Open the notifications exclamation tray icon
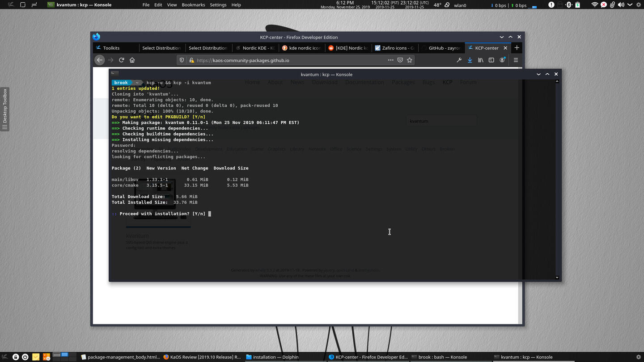This screenshot has height=362, width=644. [x=551, y=5]
